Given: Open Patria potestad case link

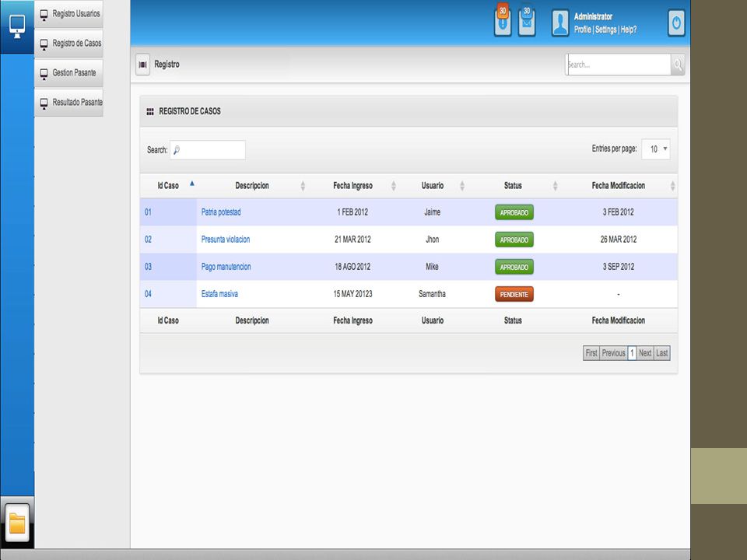Looking at the screenshot, I should pyautogui.click(x=220, y=212).
